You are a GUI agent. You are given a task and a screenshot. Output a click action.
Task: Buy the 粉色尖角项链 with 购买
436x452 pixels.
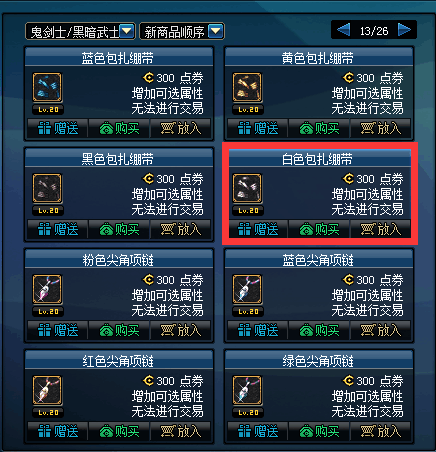(x=119, y=330)
